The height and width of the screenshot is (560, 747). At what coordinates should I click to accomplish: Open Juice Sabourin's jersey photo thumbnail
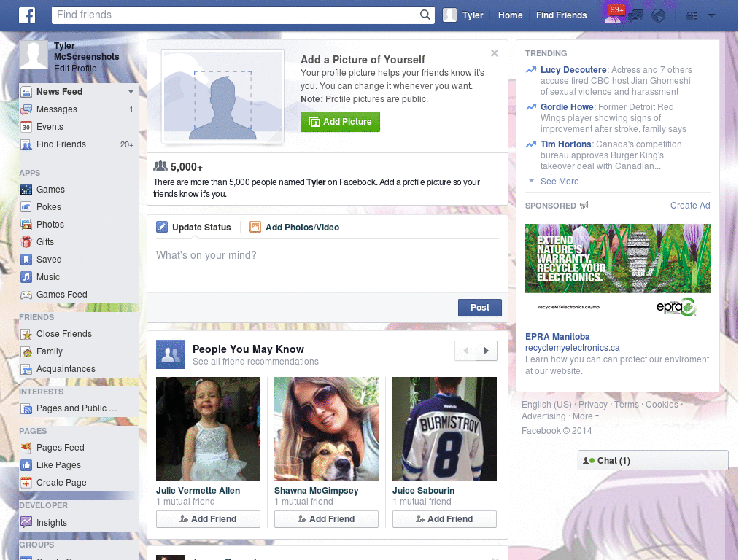pos(444,429)
